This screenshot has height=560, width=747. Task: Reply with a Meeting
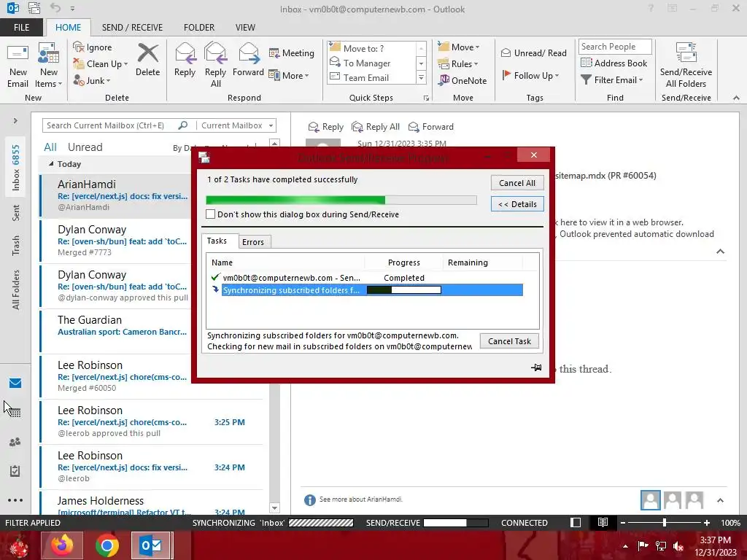click(x=292, y=52)
